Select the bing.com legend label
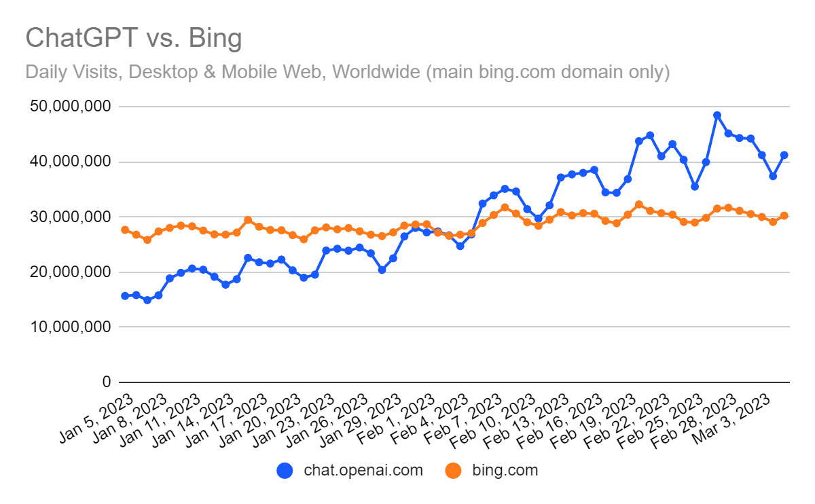Image resolution: width=815 pixels, height=504 pixels. [505, 470]
